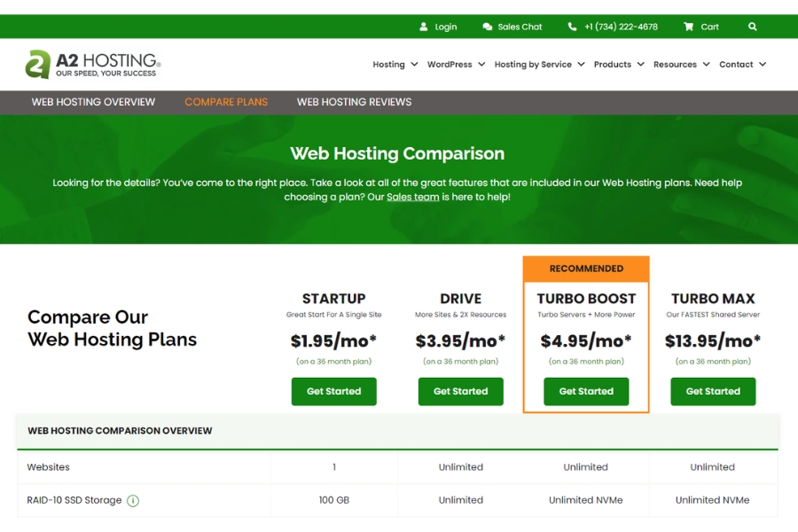The height and width of the screenshot is (532, 798).
Task: Click Turbo Max Unlimited NVMe cell
Action: [x=713, y=500]
